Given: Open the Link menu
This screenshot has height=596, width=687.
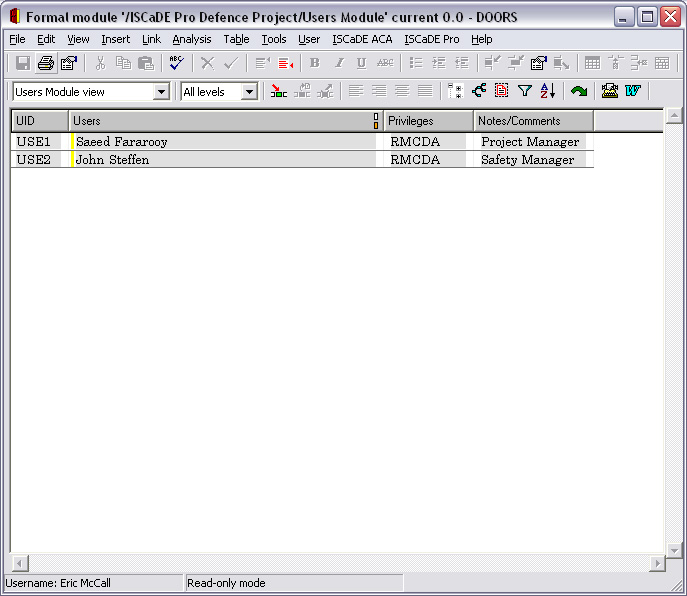Looking at the screenshot, I should point(151,39).
